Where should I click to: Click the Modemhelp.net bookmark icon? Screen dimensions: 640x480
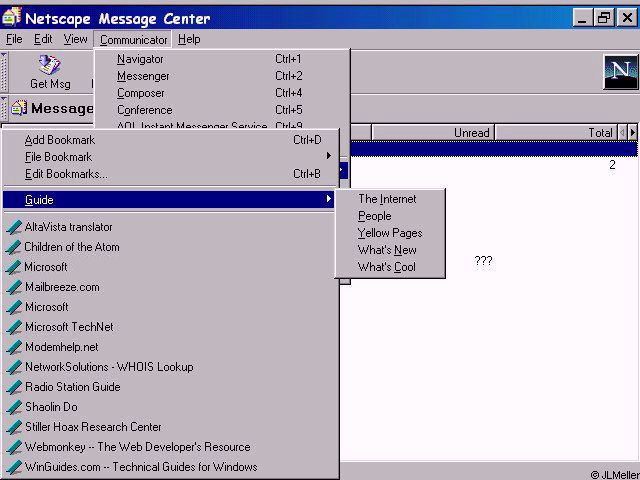14,347
